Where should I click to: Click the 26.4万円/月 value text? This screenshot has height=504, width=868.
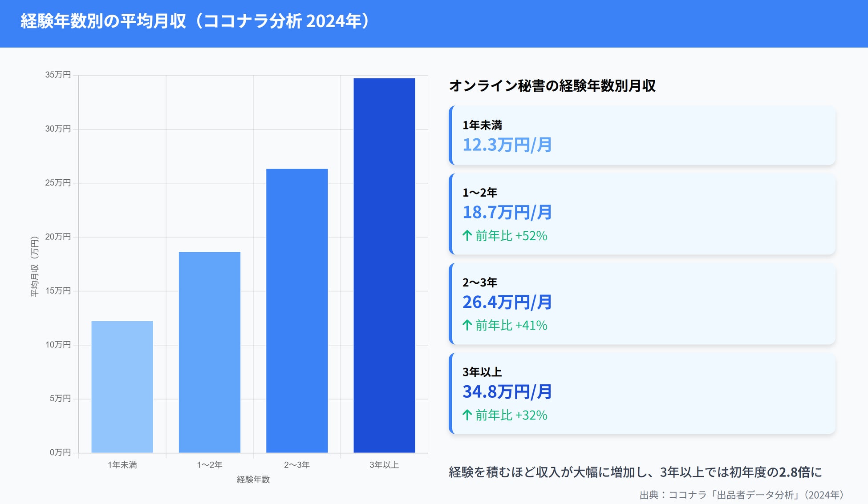(507, 302)
